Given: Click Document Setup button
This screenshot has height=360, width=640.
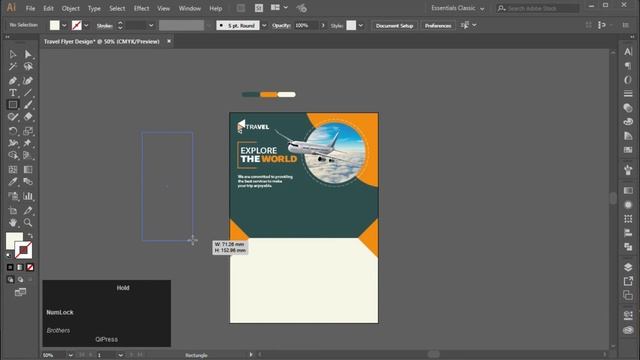Looking at the screenshot, I should tap(394, 25).
